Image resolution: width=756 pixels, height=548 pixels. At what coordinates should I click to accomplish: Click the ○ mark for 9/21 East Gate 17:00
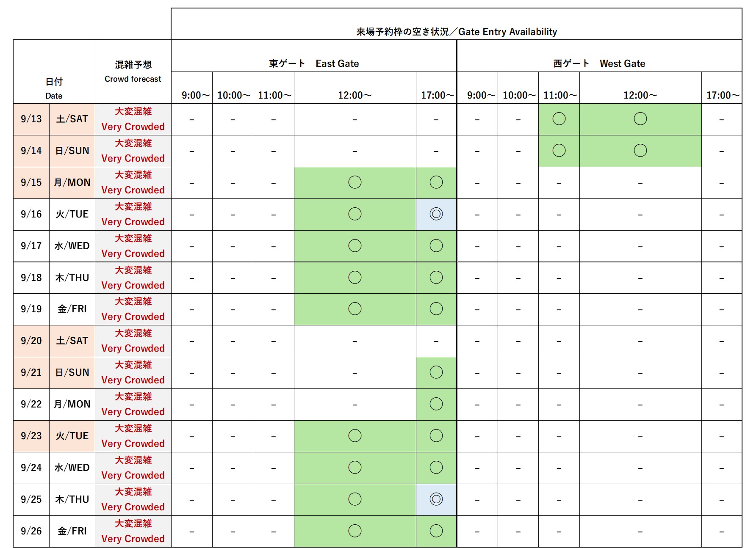pyautogui.click(x=435, y=372)
